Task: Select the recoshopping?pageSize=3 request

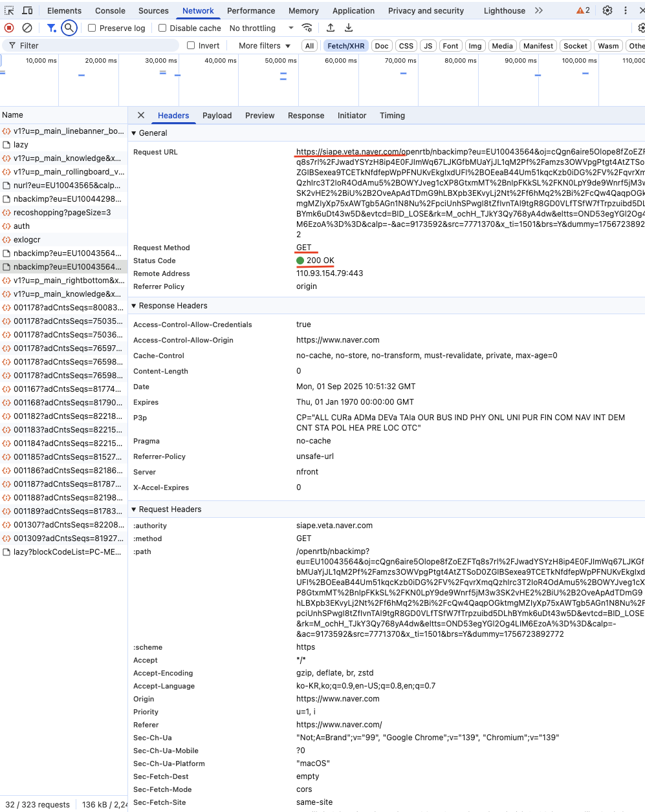Action: pos(63,212)
